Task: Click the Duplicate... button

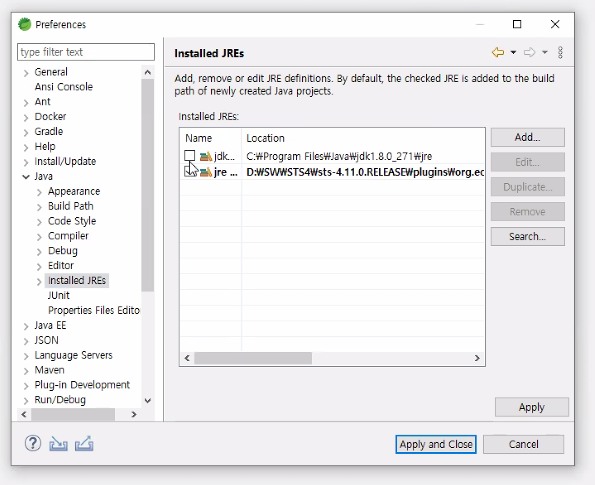Action: pyautogui.click(x=527, y=187)
